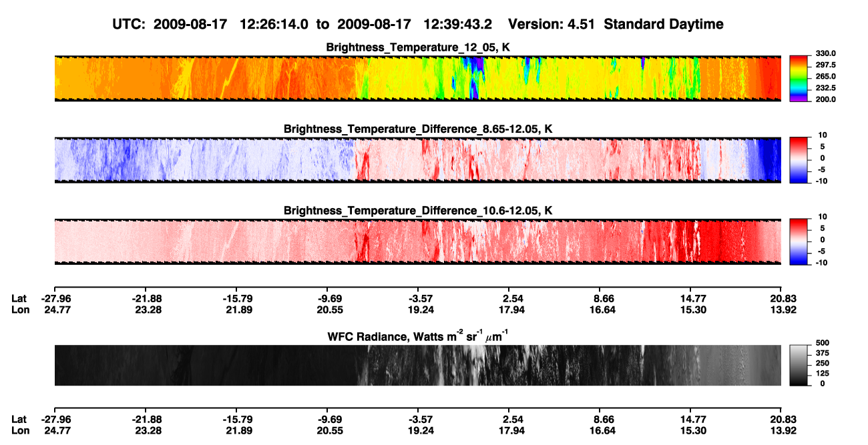
Task: Click the 'WFC Radiance, Watts m-2 sr-1 µm-1' title
Action: click(x=418, y=336)
